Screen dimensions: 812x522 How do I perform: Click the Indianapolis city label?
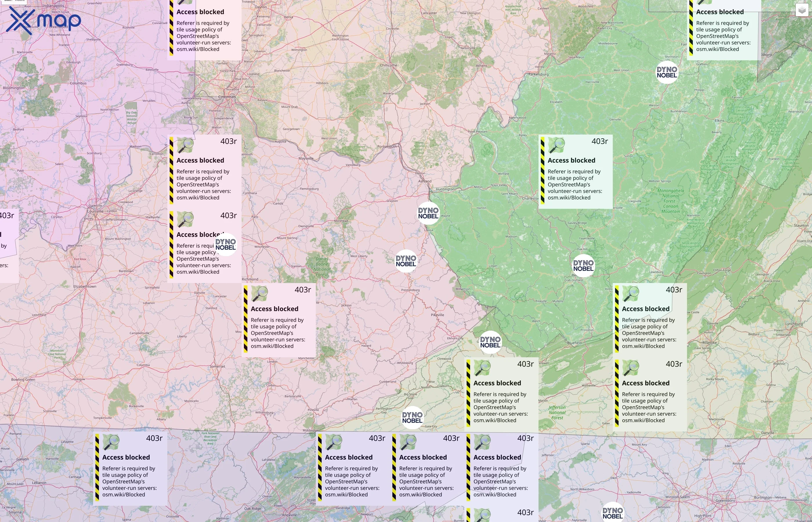pos(53,6)
